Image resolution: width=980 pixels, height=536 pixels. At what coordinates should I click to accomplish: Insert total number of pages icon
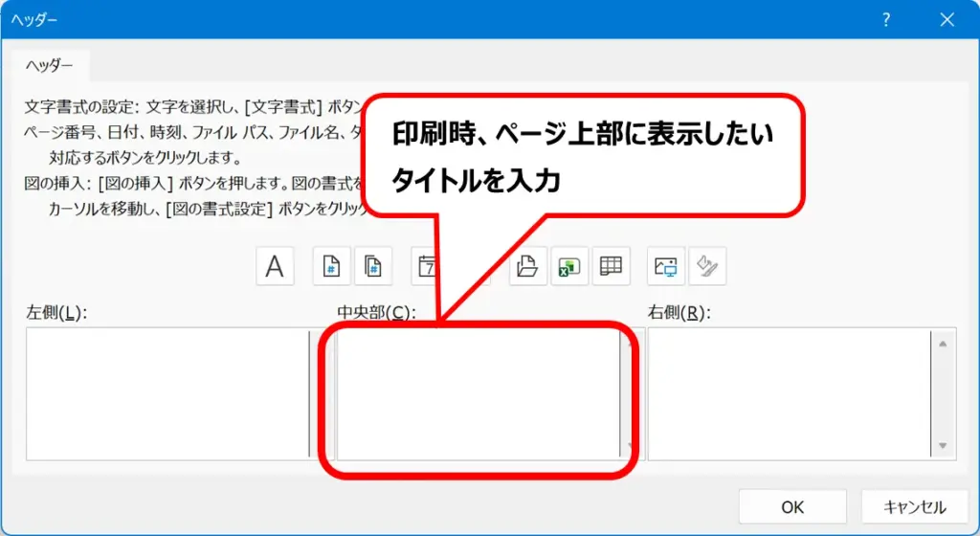click(373, 267)
